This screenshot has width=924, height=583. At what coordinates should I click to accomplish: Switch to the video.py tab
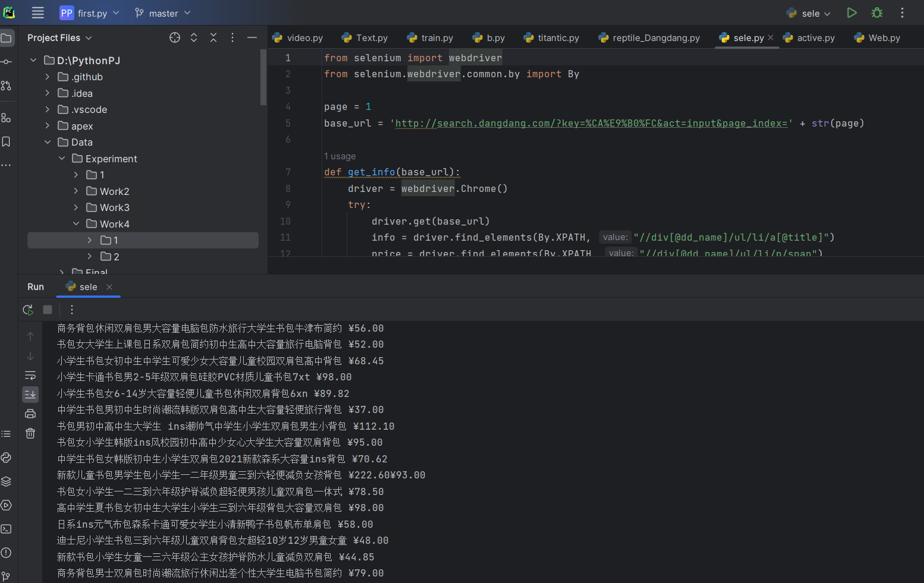(298, 37)
